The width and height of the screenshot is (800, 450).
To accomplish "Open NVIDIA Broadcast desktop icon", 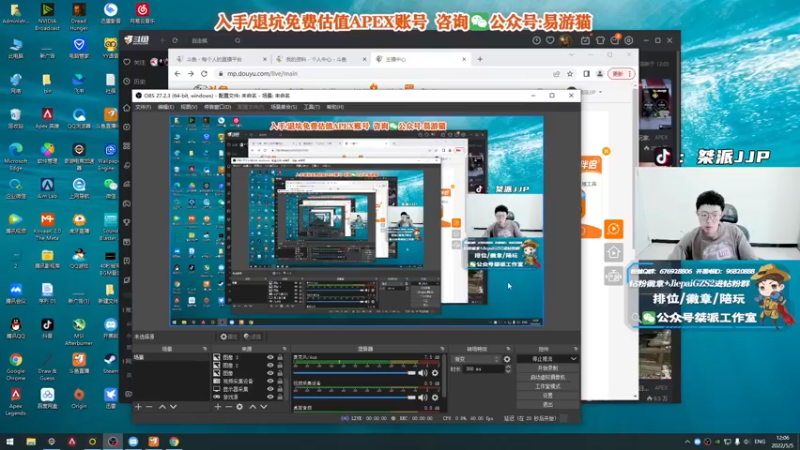I will (47, 16).
